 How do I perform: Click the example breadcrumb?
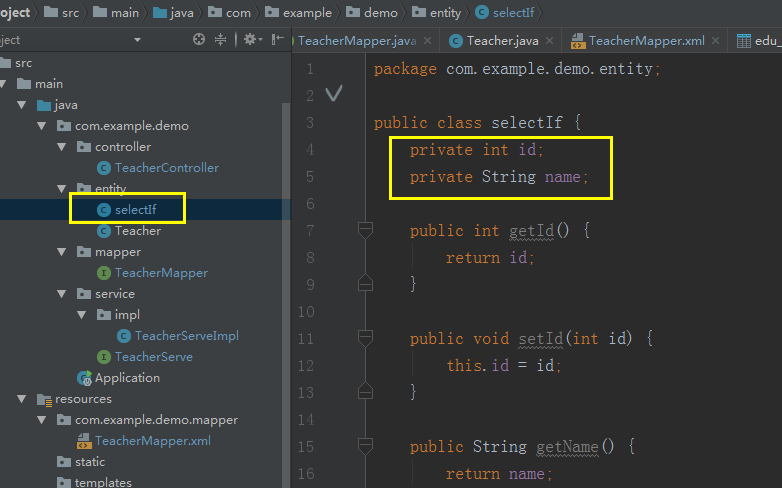click(x=298, y=12)
